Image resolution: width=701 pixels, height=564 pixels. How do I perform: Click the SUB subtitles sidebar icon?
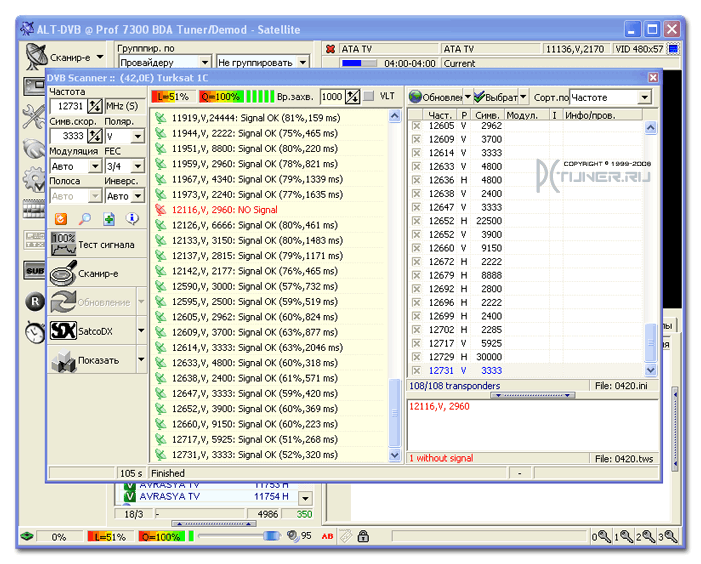35,270
